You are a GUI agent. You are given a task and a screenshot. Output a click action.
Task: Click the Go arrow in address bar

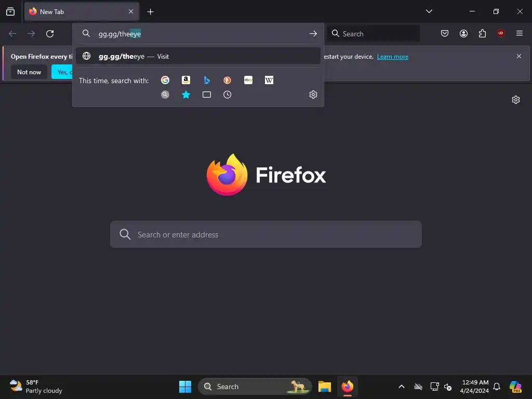313,34
